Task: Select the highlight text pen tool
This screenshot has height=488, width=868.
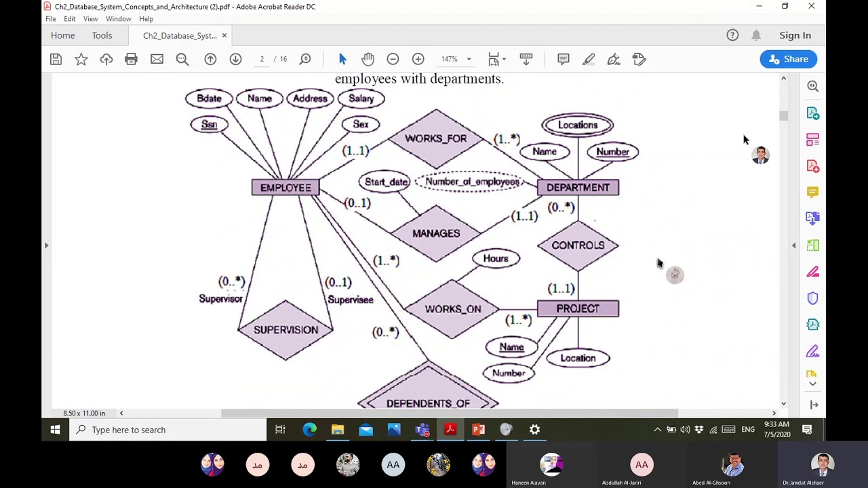Action: tap(589, 60)
